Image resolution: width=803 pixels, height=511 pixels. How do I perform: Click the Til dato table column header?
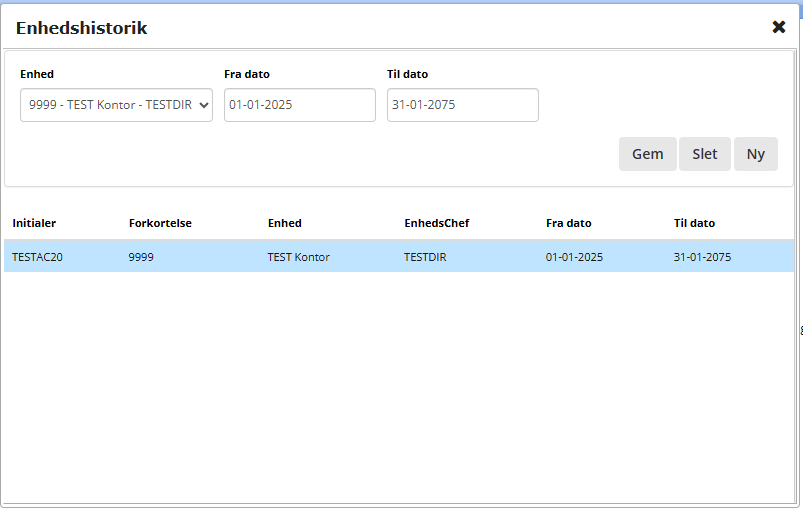point(694,223)
